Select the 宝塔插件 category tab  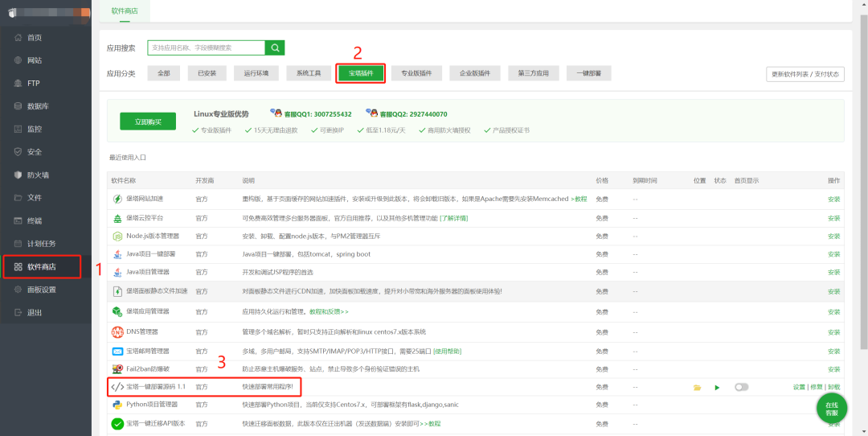pyautogui.click(x=360, y=73)
